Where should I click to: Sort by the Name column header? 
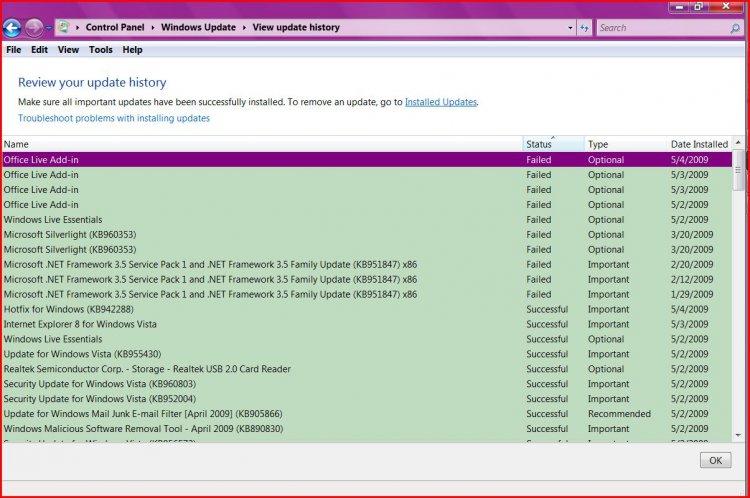coord(262,144)
